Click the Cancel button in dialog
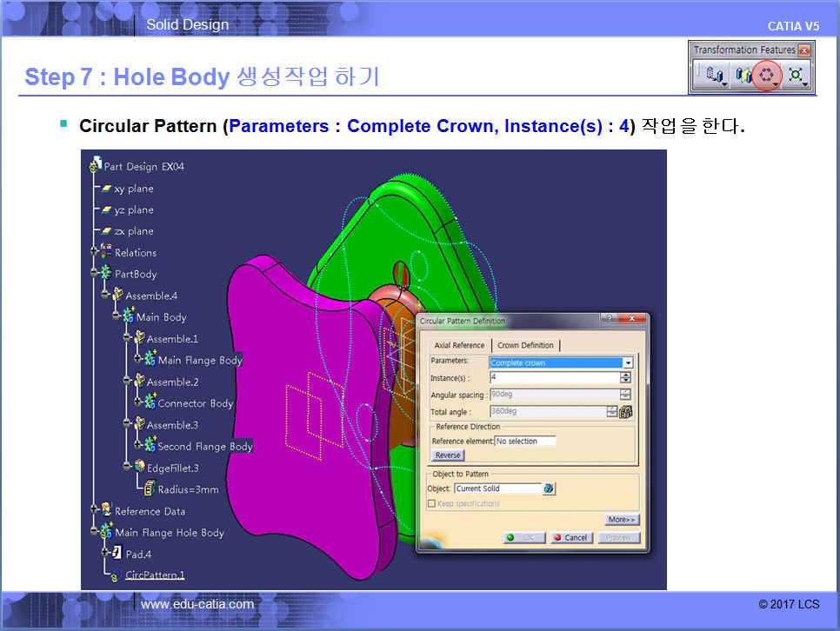The height and width of the screenshot is (631, 840). tap(570, 538)
